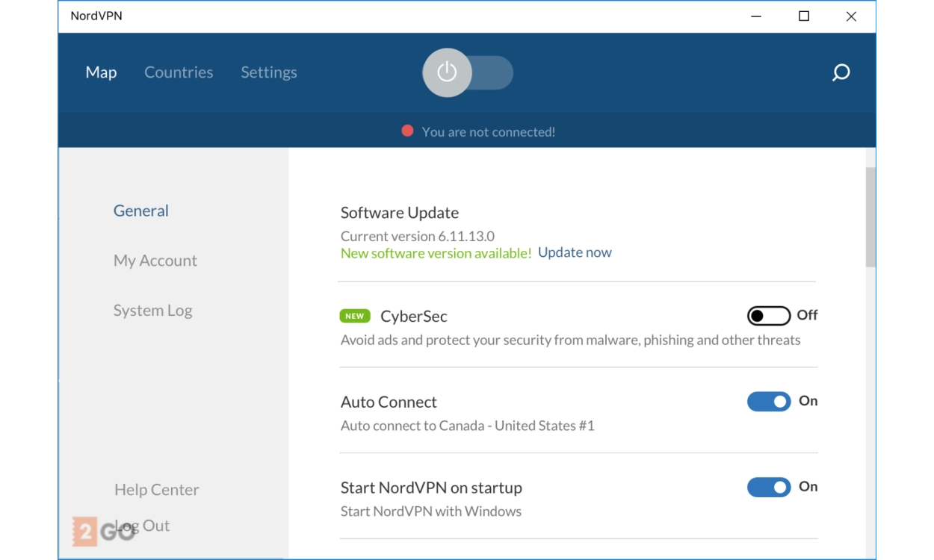Disable Start NordVPN on startup toggle
This screenshot has height=560, width=934.
pos(768,488)
